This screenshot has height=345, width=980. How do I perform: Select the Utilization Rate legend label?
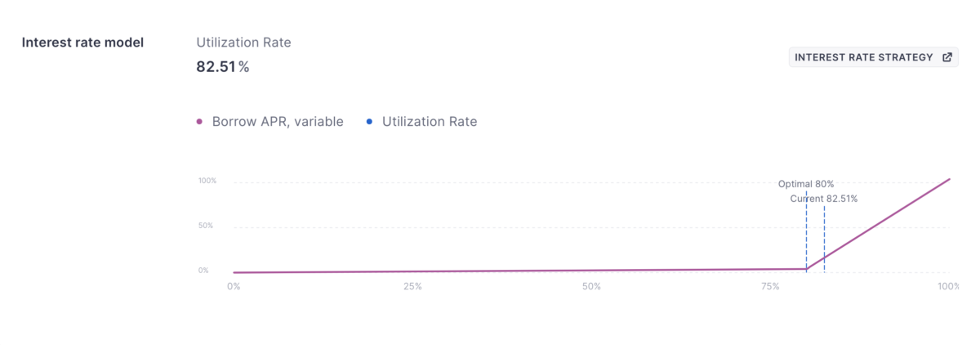coord(430,122)
